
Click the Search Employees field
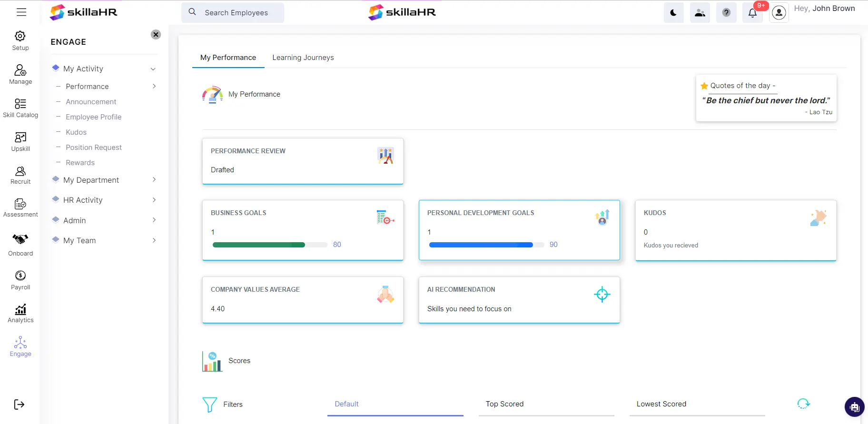[x=233, y=12]
